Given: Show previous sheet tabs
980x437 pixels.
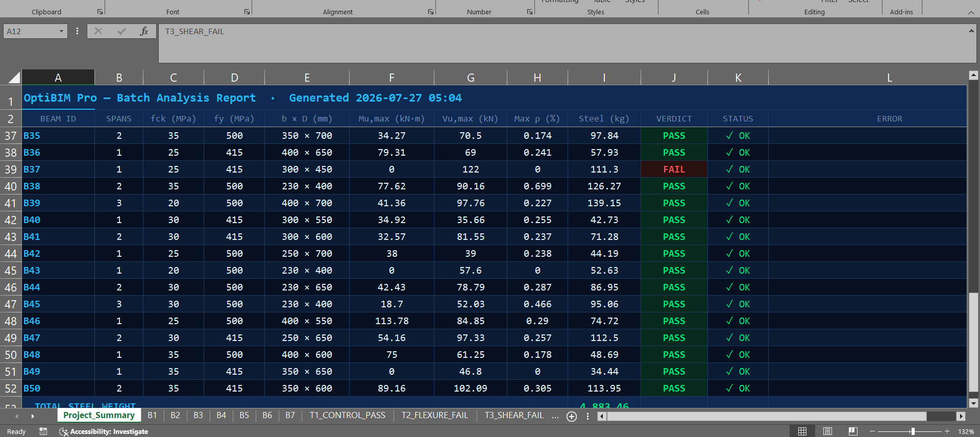Looking at the screenshot, I should (16, 417).
